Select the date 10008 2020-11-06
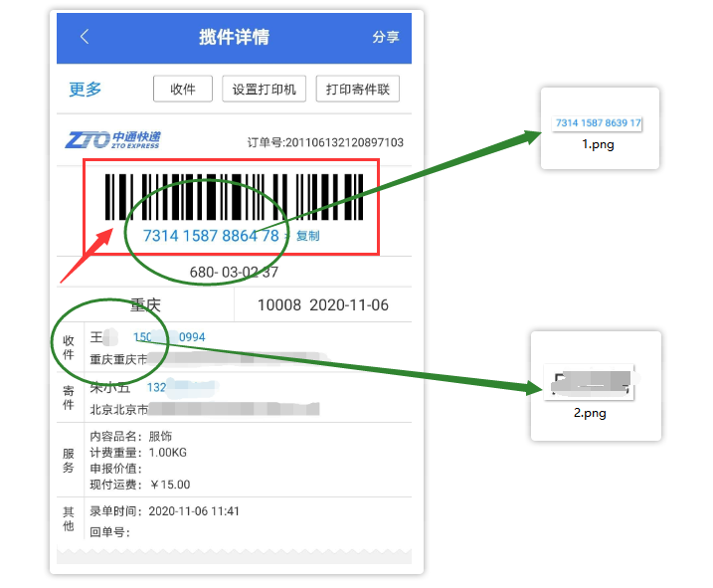This screenshot has width=713, height=588. point(323,304)
